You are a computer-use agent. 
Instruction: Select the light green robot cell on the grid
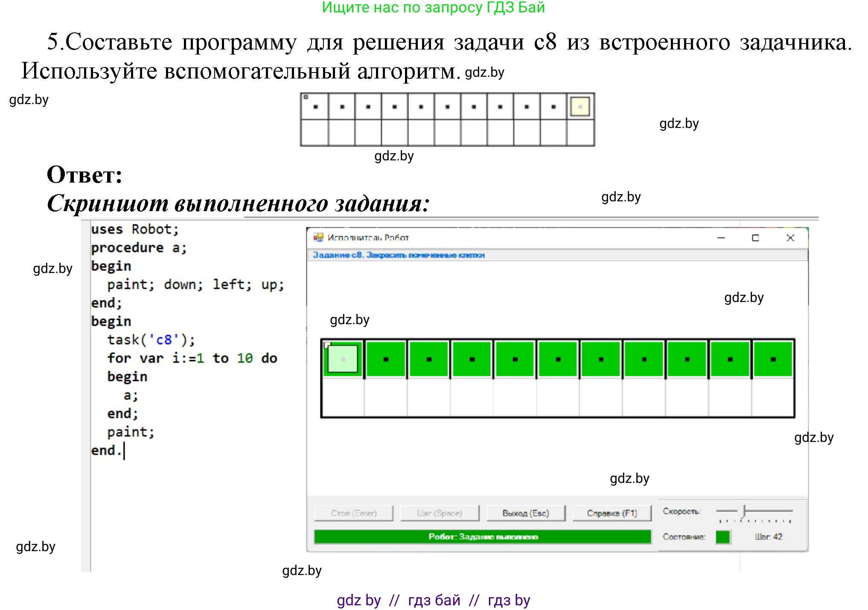pos(343,359)
